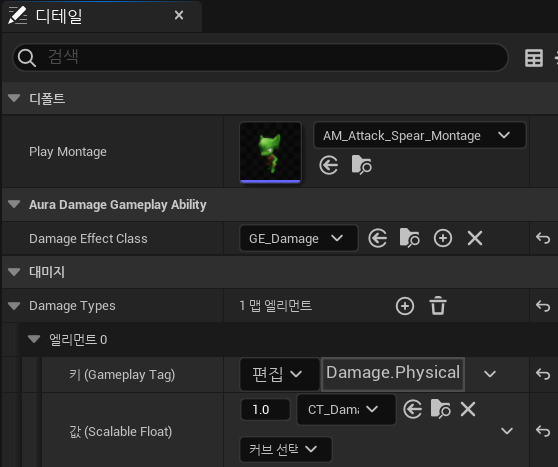The height and width of the screenshot is (467, 558).
Task: Collapse the Aura Damage Gameplay Ability category
Action: 14,204
